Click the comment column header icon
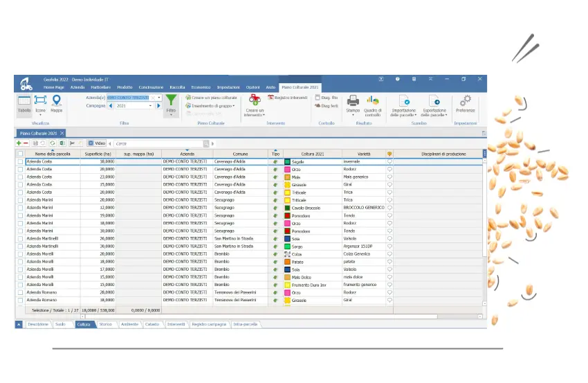 [389, 154]
